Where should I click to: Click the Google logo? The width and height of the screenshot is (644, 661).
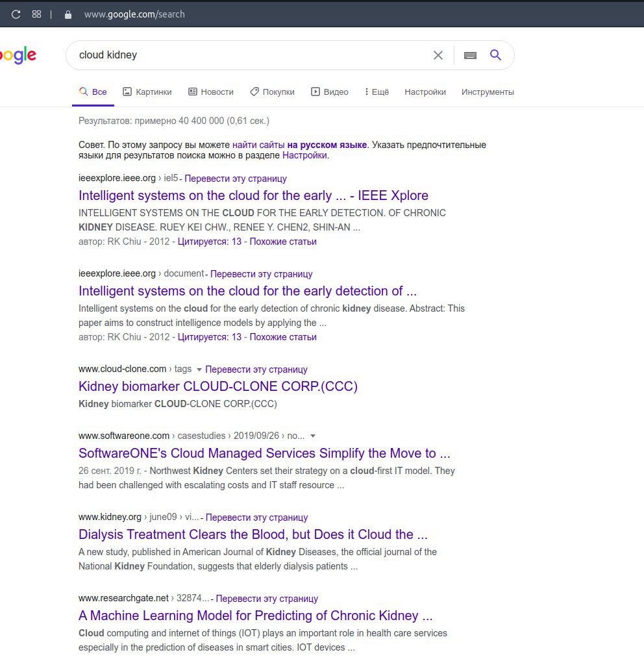pyautogui.click(x=18, y=55)
